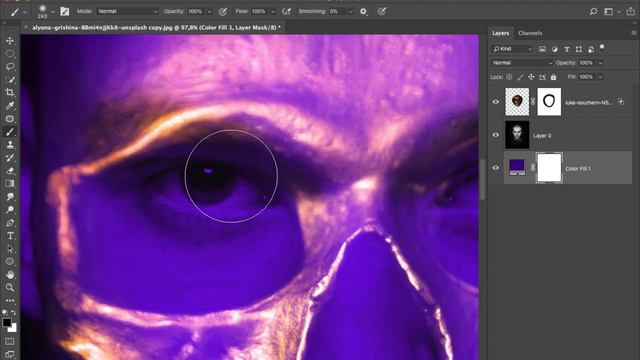Click the background white color swatch
640x360 pixels.
pos(13,328)
